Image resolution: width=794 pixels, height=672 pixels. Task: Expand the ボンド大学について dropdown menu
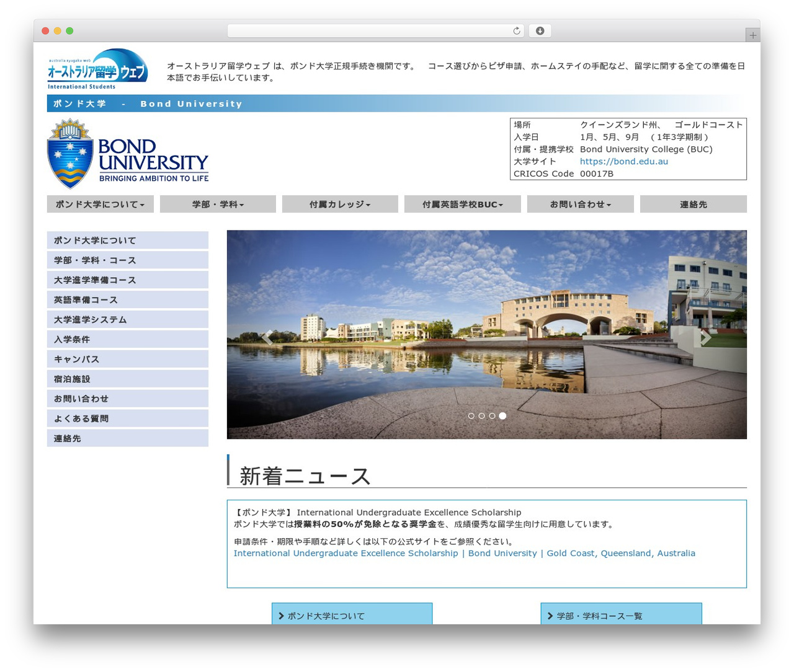[x=100, y=204]
